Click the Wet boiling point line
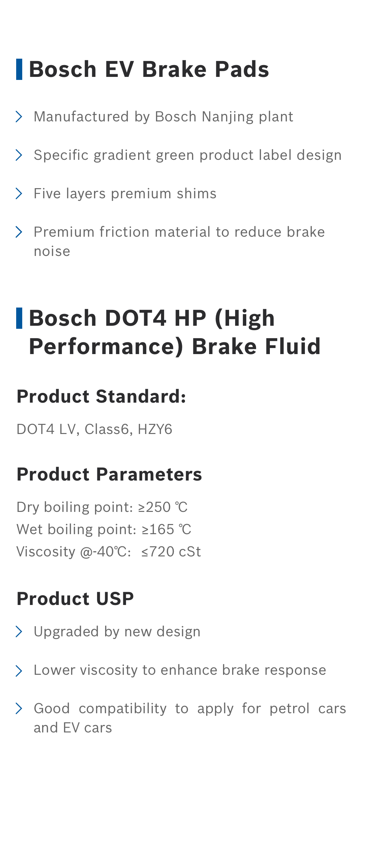379x868 pixels. (104, 529)
